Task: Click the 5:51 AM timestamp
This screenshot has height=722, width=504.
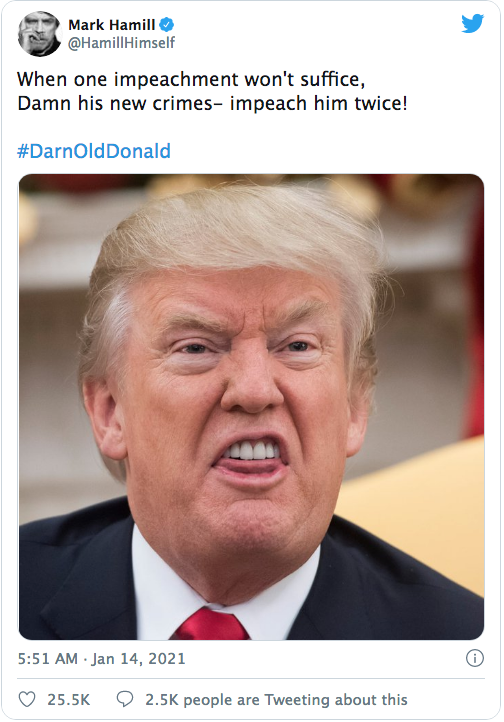Action: (x=47, y=658)
